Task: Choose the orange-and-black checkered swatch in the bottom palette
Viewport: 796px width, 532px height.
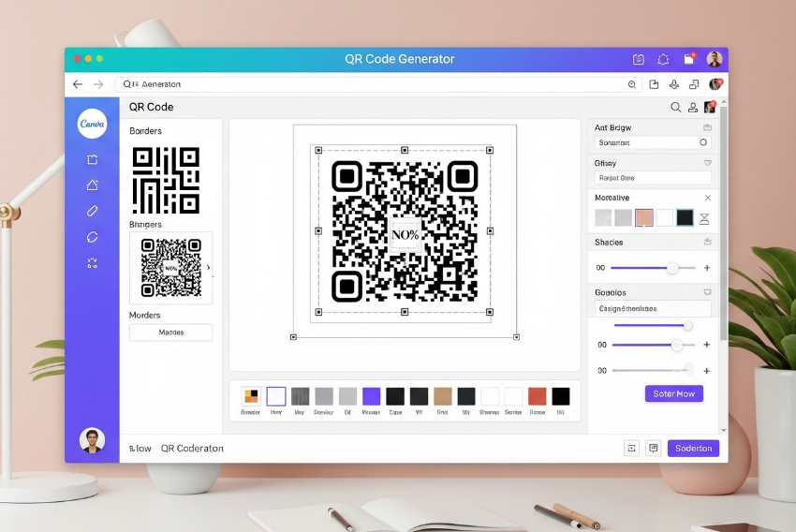Action: coord(251,396)
